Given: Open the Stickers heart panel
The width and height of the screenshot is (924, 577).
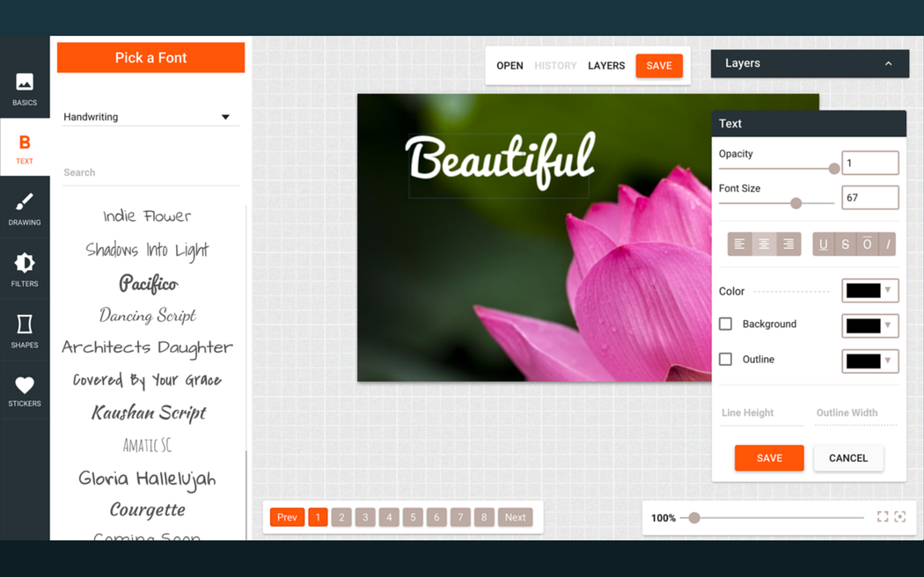Looking at the screenshot, I should click(x=25, y=391).
